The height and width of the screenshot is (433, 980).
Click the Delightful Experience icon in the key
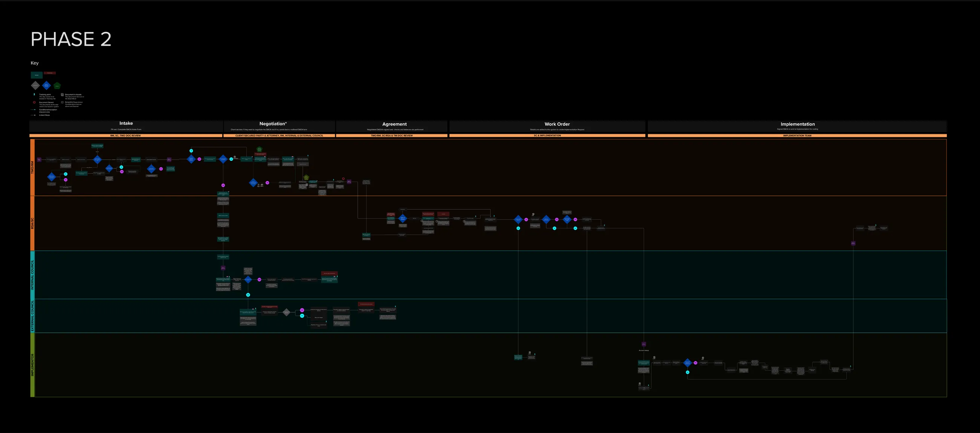coord(63,103)
